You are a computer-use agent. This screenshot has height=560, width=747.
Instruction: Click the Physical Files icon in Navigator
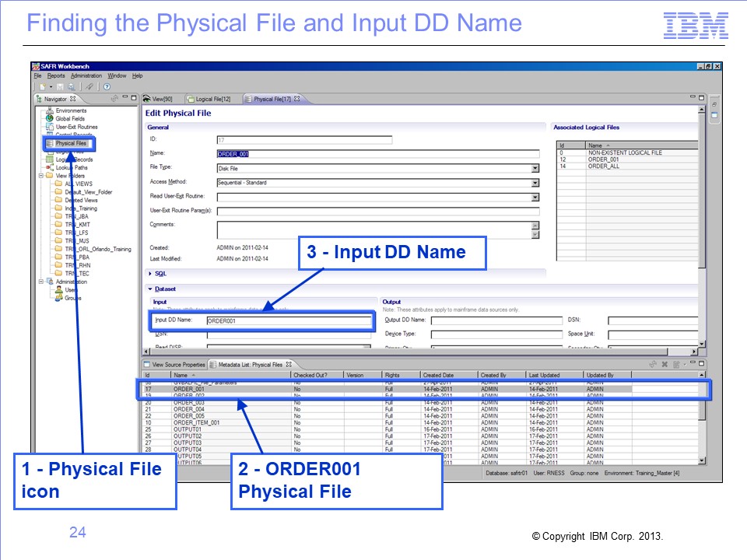click(x=50, y=143)
